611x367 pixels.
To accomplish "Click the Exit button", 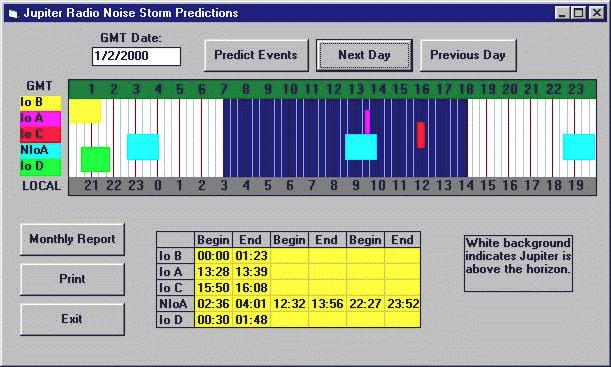I will [72, 319].
